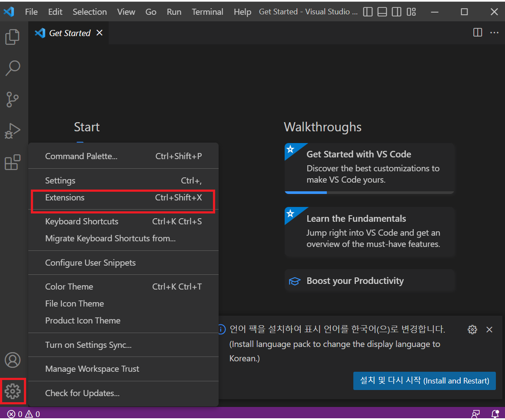Toggle the bottom panel layout icon
The height and width of the screenshot is (420, 505).
pyautogui.click(x=382, y=12)
